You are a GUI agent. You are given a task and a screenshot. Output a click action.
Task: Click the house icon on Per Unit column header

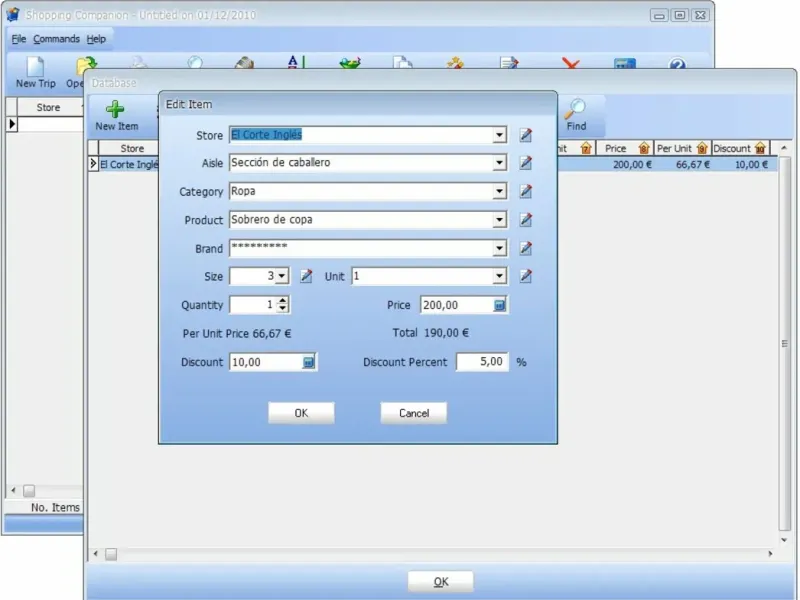pos(702,148)
